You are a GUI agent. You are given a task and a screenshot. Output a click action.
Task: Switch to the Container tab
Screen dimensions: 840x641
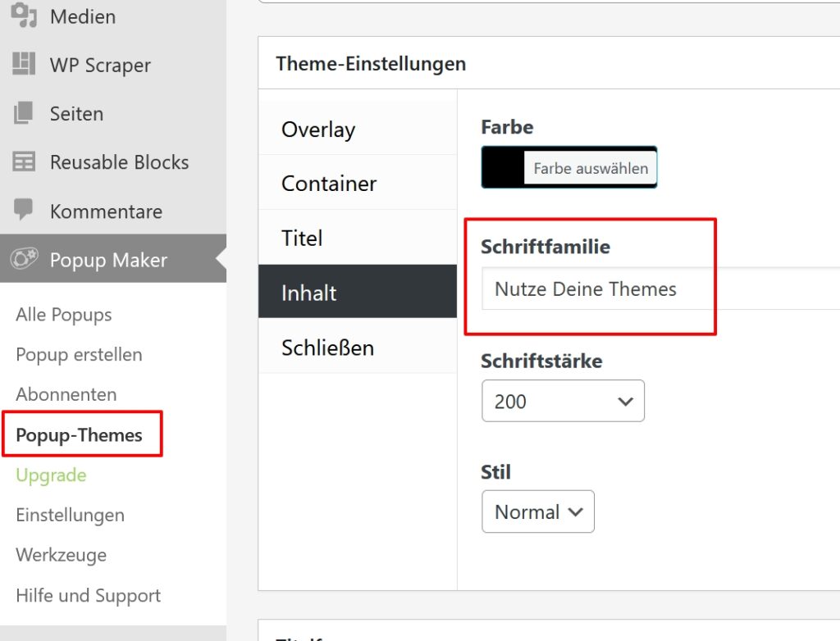[x=329, y=184]
